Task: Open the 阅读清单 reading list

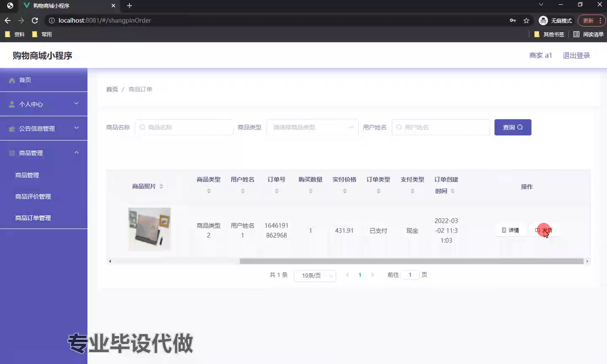Action: point(588,34)
